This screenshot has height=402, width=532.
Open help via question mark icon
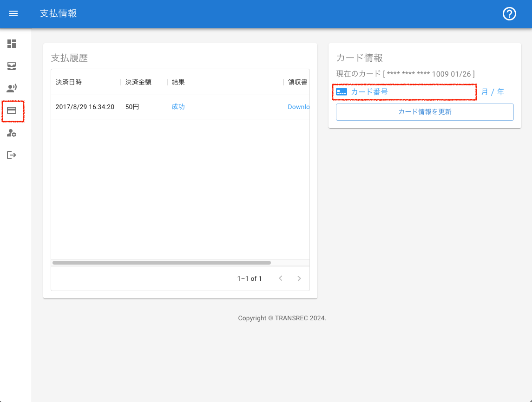click(x=509, y=14)
